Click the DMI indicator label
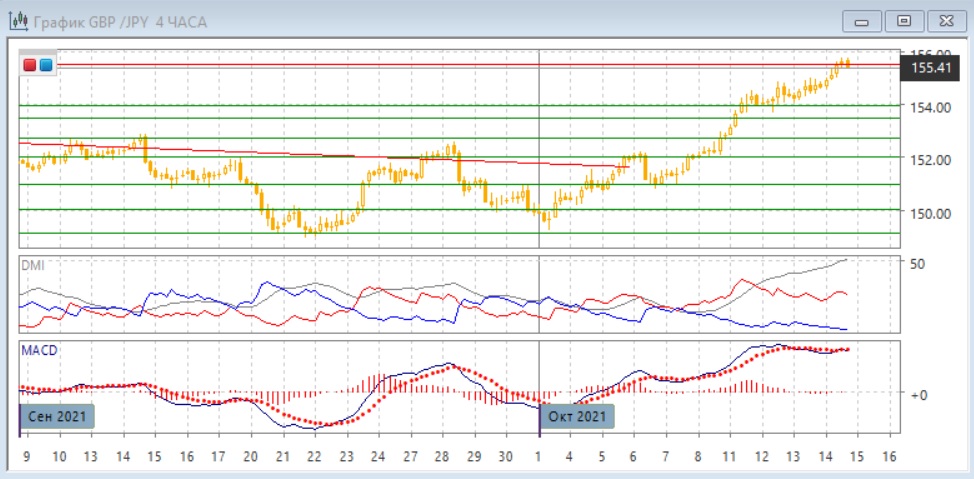974x479 pixels. (x=33, y=265)
